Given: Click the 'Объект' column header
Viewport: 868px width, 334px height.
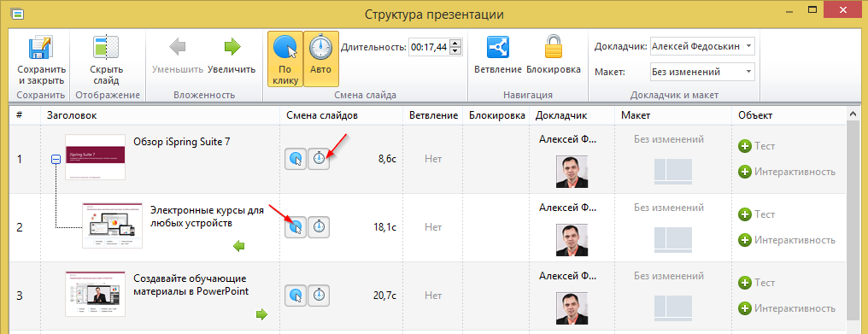Looking at the screenshot, I should 755,115.
